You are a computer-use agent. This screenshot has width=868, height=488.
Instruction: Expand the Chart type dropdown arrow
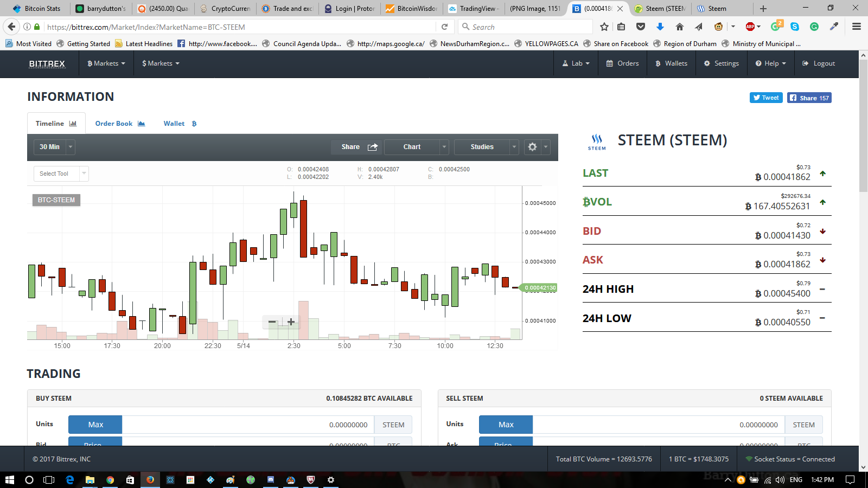click(444, 147)
